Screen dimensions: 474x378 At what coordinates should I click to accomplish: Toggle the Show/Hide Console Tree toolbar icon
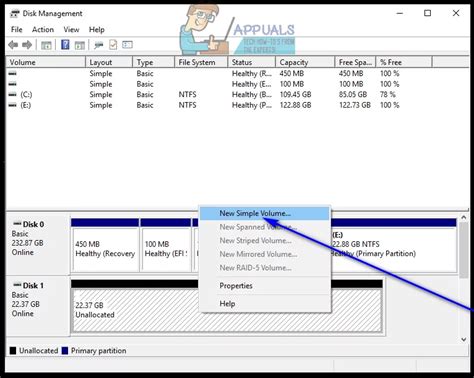tap(46, 45)
